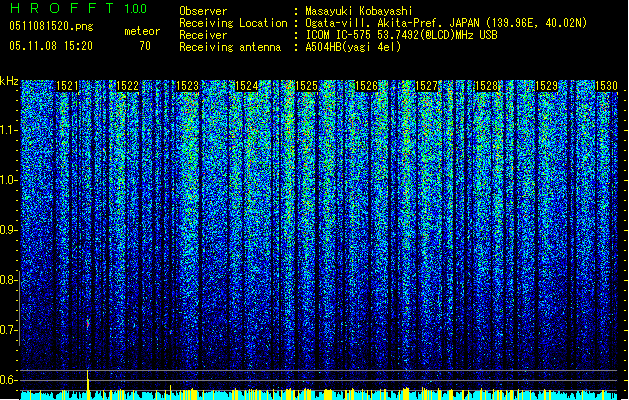629x400 pixels.
Task: Click the tall yellow spike in the level graph
Action: pos(87,384)
